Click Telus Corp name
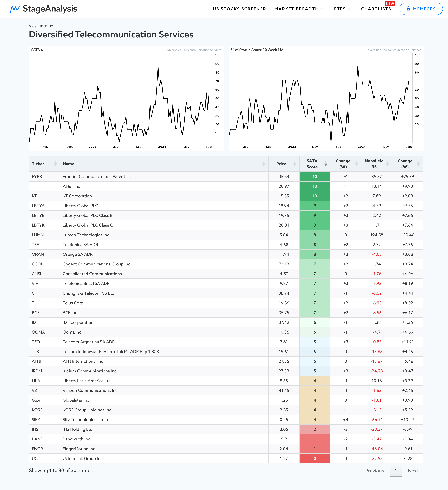 [73, 303]
